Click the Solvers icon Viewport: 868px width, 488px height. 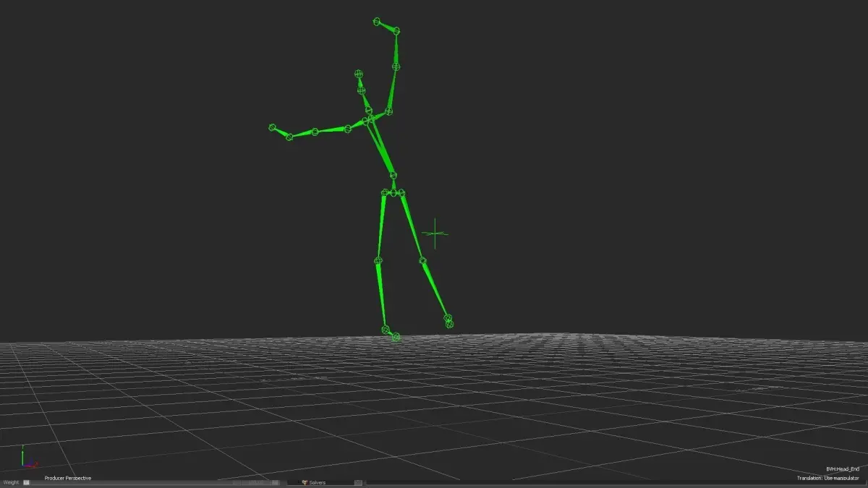[x=305, y=482]
